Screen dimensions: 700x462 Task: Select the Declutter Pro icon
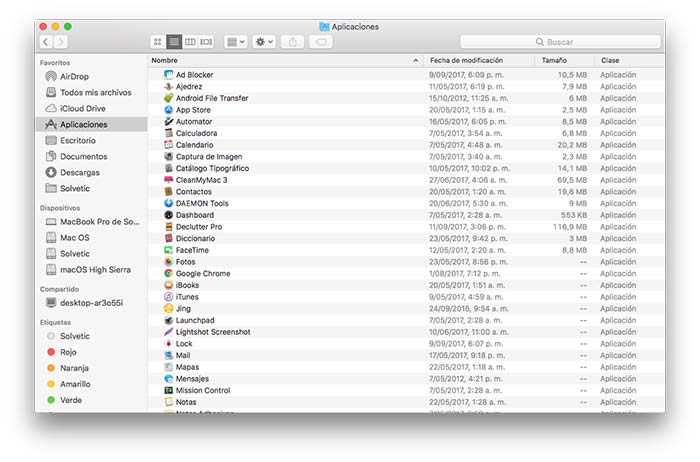pos(168,227)
